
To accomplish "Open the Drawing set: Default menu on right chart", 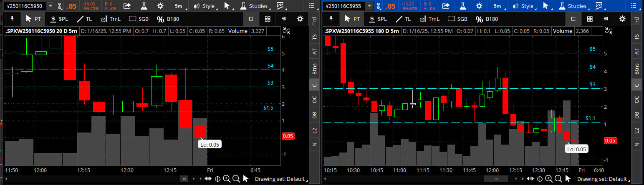I will tap(601, 179).
